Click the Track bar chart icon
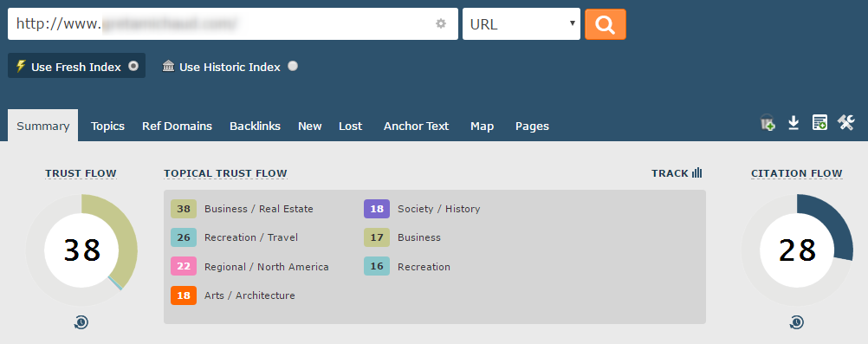The height and width of the screenshot is (344, 868). (697, 173)
